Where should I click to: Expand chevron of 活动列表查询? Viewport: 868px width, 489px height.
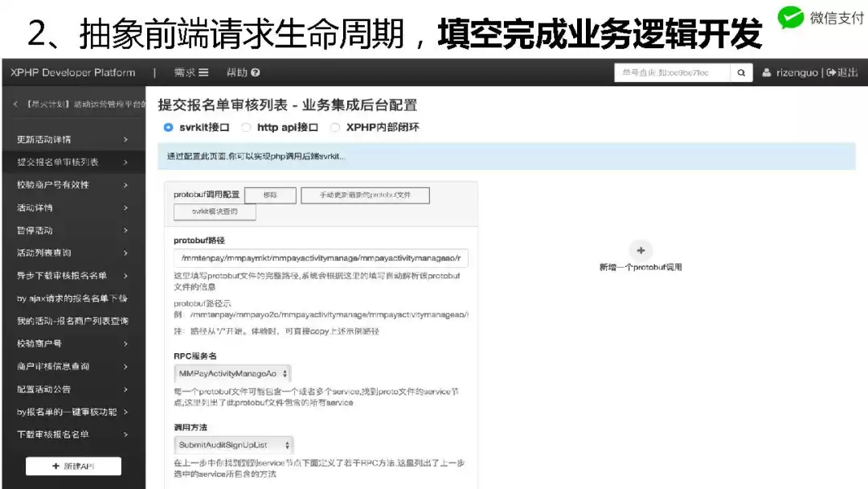(x=125, y=253)
